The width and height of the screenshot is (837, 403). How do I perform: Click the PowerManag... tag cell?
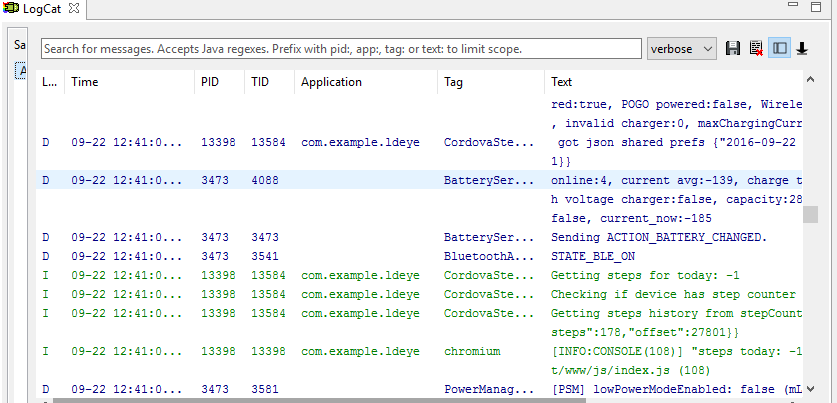(x=489, y=389)
